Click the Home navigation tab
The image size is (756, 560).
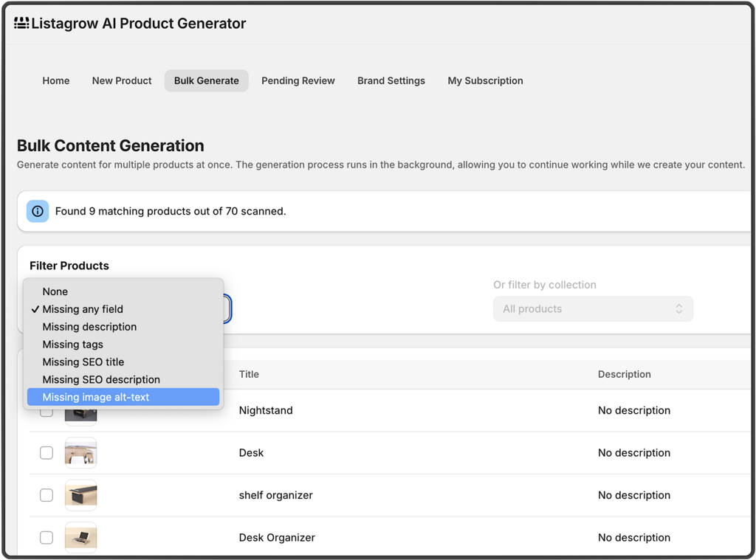pyautogui.click(x=56, y=80)
